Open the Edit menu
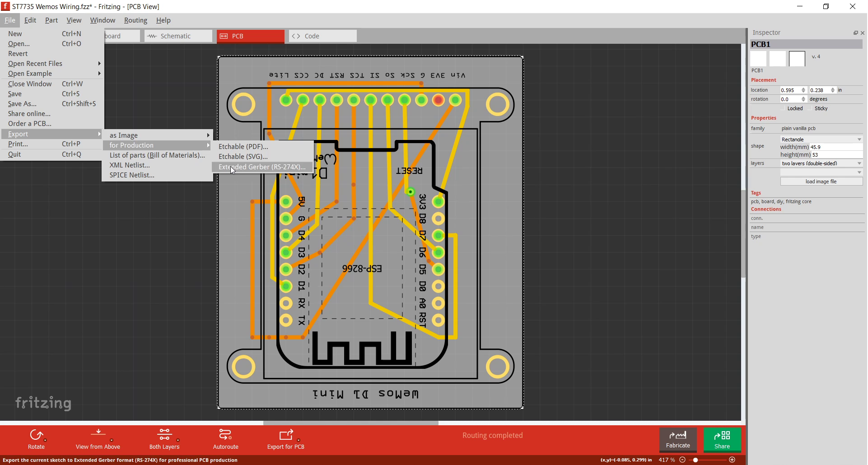Image resolution: width=868 pixels, height=465 pixels. [x=30, y=20]
